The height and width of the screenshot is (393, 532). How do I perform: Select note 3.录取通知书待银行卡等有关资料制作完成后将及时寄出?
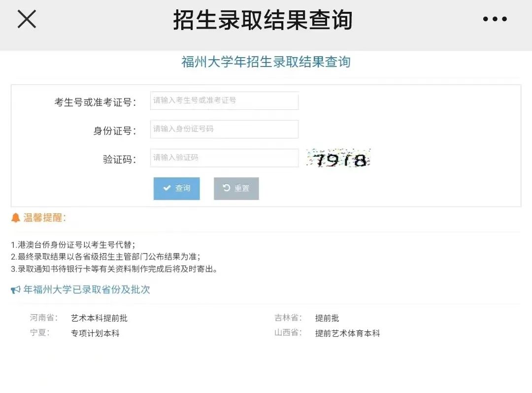[x=114, y=269]
